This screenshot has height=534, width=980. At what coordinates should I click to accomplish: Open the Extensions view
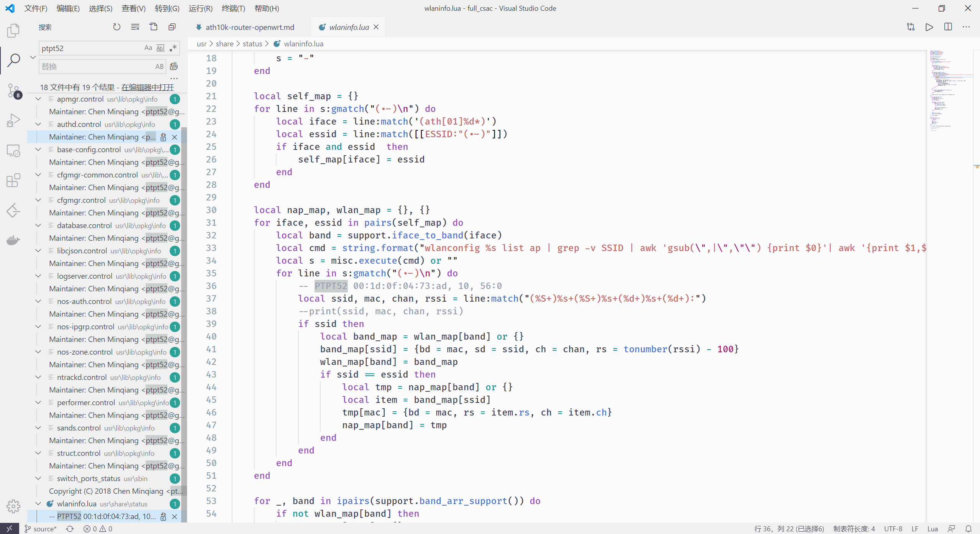(13, 181)
